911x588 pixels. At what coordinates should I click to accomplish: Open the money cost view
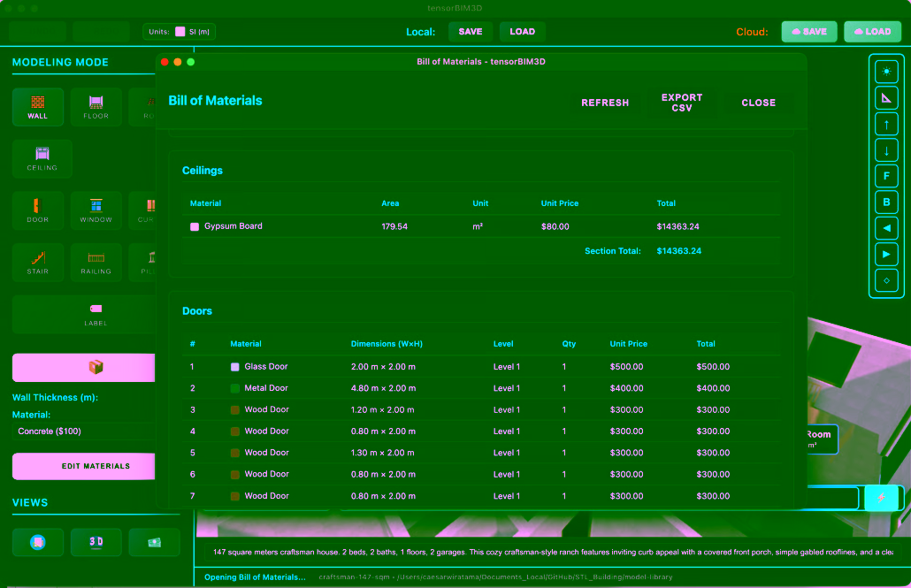coord(154,542)
